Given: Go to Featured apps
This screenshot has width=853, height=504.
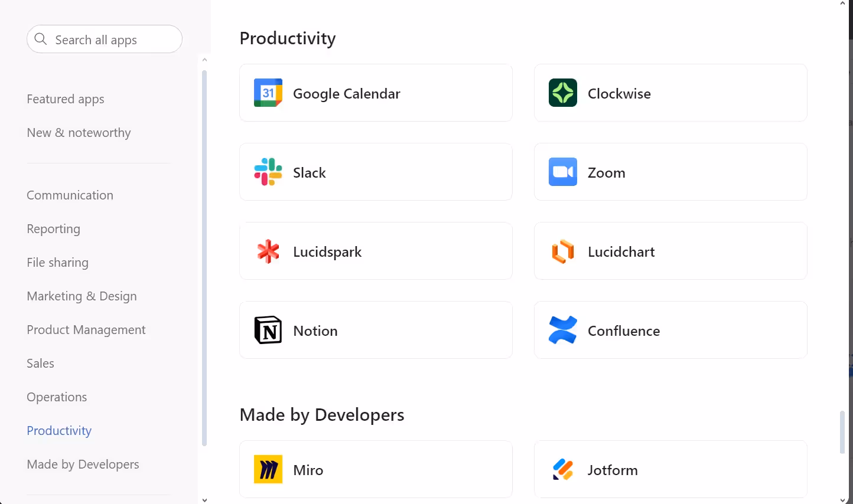Looking at the screenshot, I should click(x=65, y=99).
